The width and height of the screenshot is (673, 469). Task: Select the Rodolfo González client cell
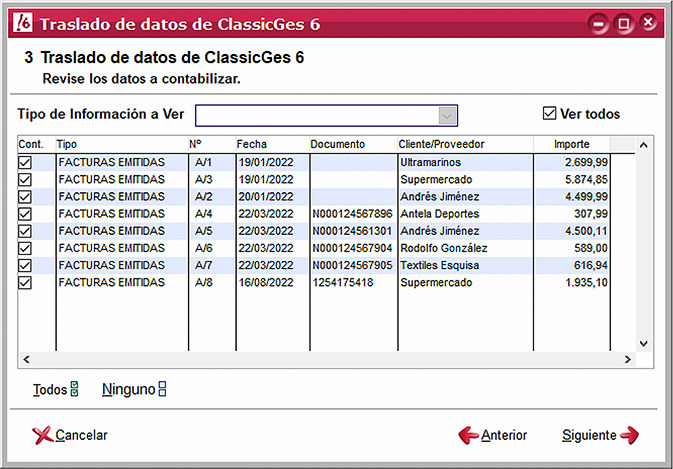pyautogui.click(x=465, y=248)
